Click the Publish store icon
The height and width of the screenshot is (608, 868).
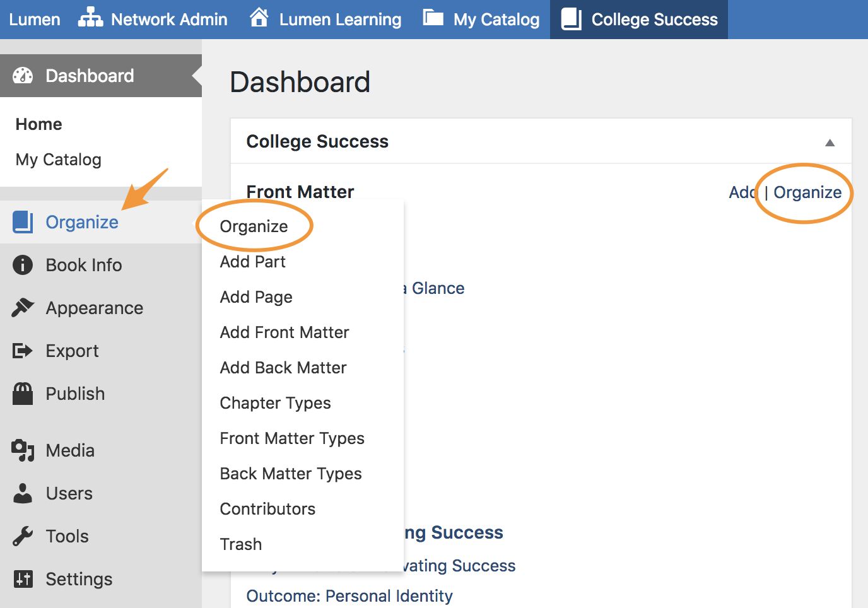[x=23, y=394]
